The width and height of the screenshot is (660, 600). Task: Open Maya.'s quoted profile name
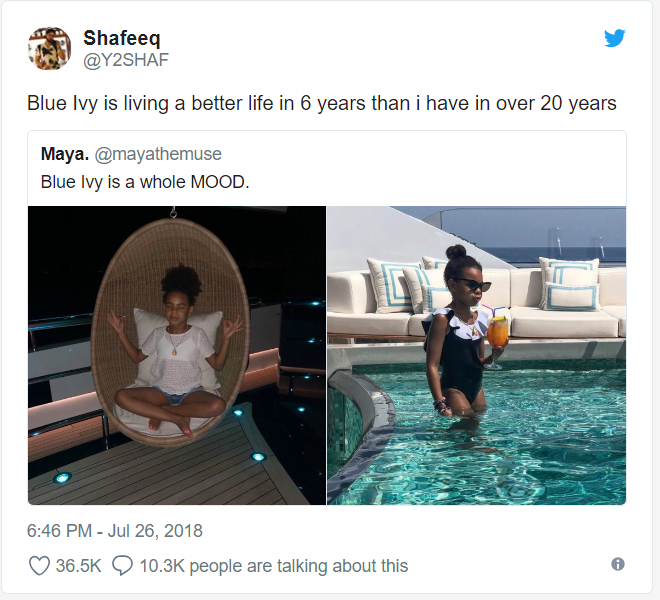pos(65,154)
